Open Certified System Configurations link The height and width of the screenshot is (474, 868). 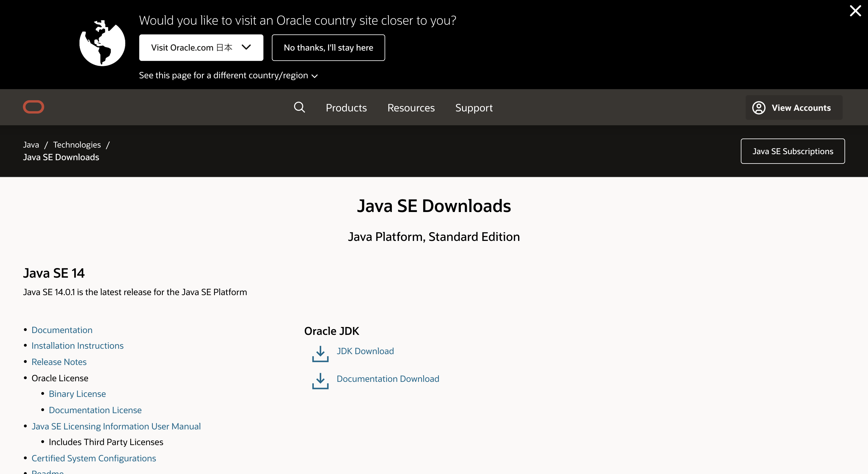pyautogui.click(x=94, y=458)
